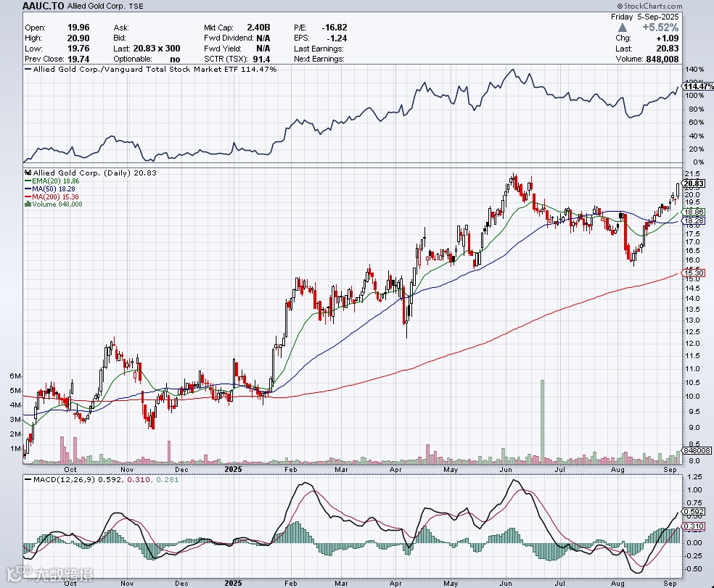The image size is (714, 588).
Task: Click the 848008 volume axis tag
Action: point(697,450)
